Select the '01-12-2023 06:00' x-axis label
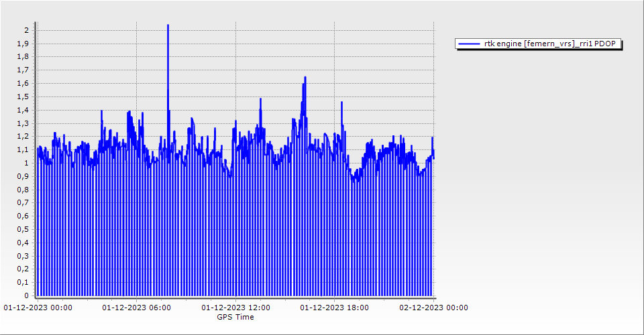Image resolution: width=644 pixels, height=335 pixels. [x=136, y=308]
